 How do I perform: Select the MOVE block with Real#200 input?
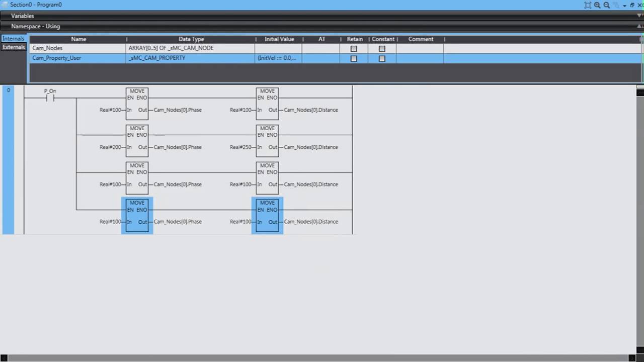point(137,141)
